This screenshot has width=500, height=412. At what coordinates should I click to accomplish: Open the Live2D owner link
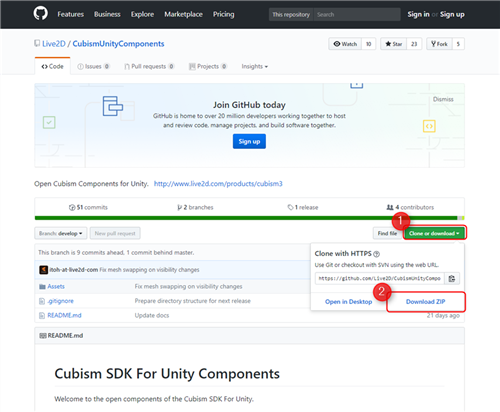(54, 44)
